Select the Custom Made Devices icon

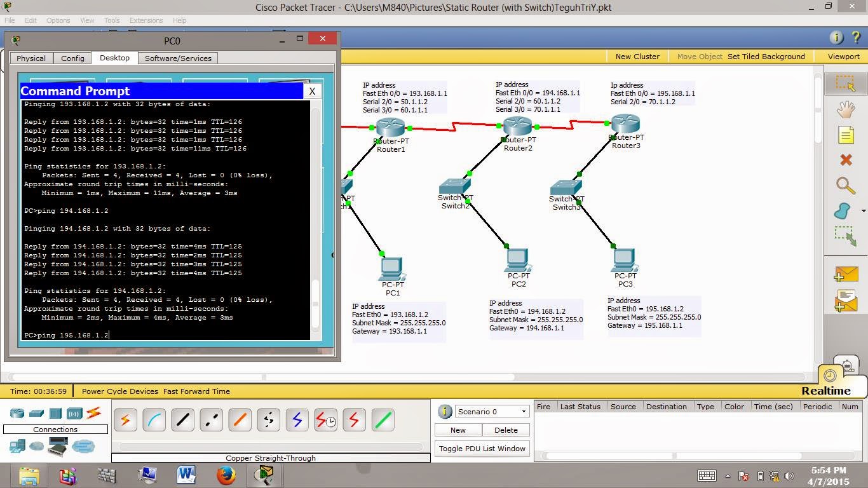coord(58,446)
